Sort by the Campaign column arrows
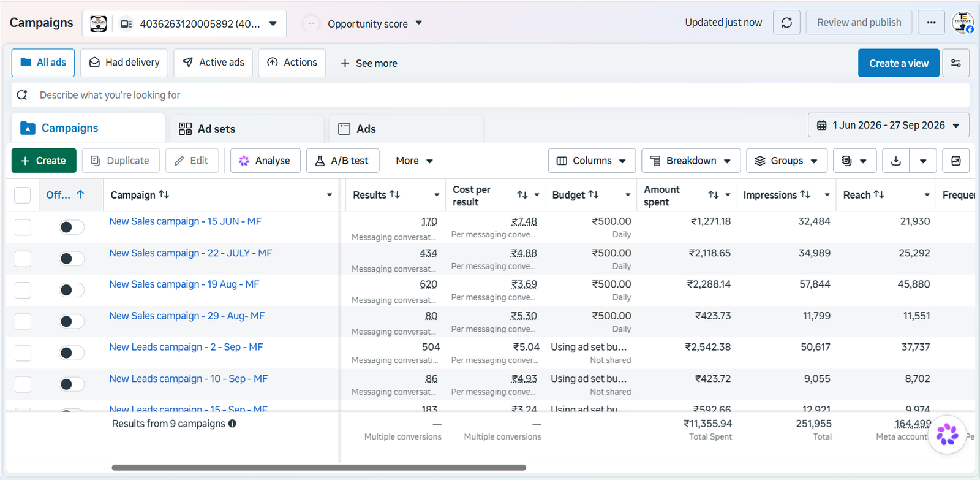This screenshot has height=480, width=980. coord(164,194)
